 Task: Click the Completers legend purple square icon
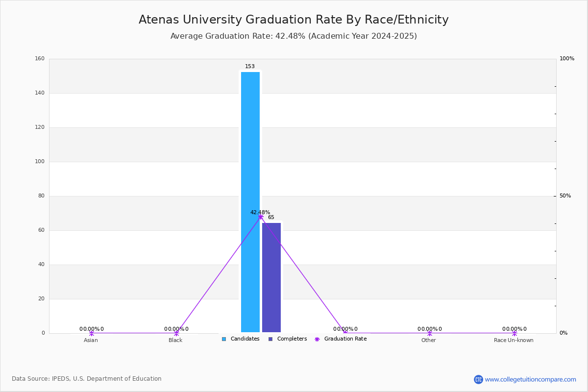[x=270, y=339]
